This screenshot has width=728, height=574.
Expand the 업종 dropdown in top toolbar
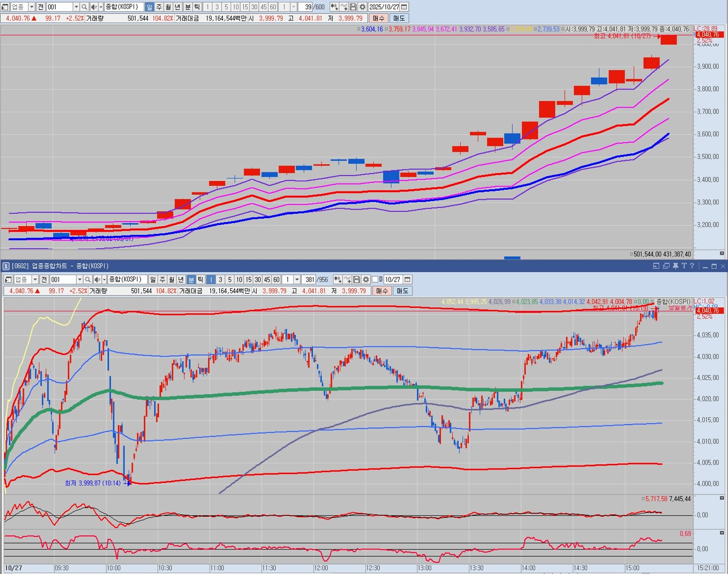pyautogui.click(x=31, y=7)
